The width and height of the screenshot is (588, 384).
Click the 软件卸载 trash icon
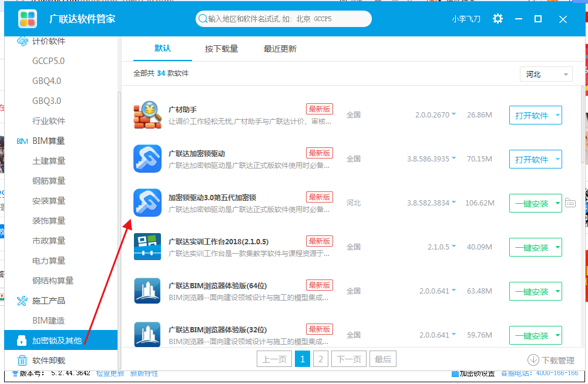click(x=22, y=361)
